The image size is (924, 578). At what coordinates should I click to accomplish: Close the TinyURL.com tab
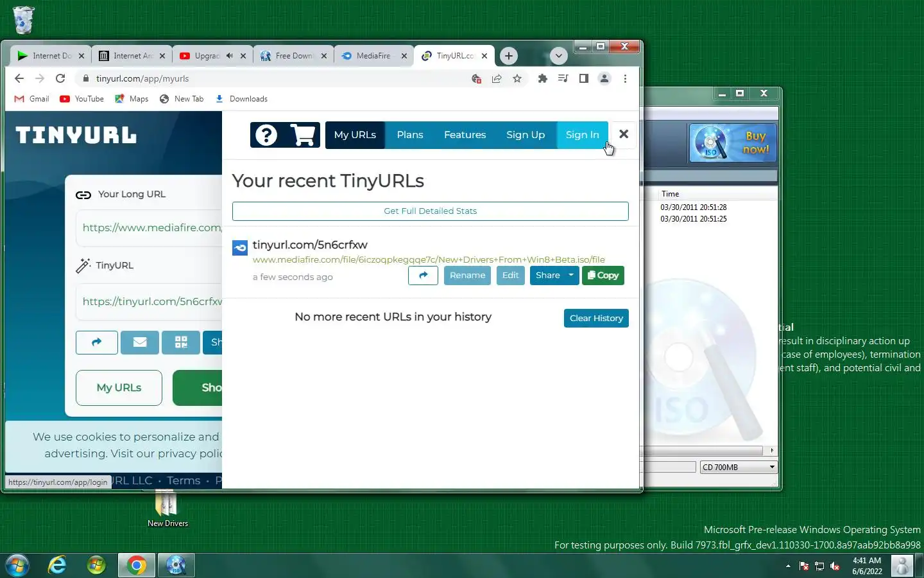pyautogui.click(x=484, y=56)
